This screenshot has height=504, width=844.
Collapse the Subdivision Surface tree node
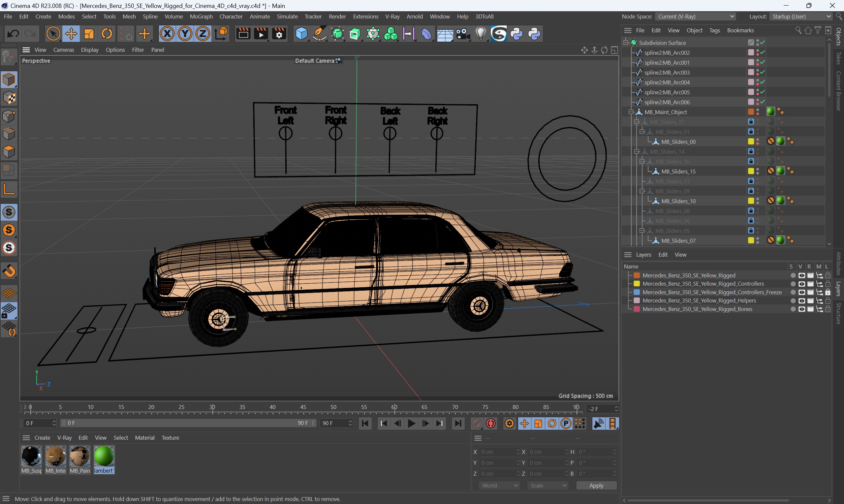626,43
